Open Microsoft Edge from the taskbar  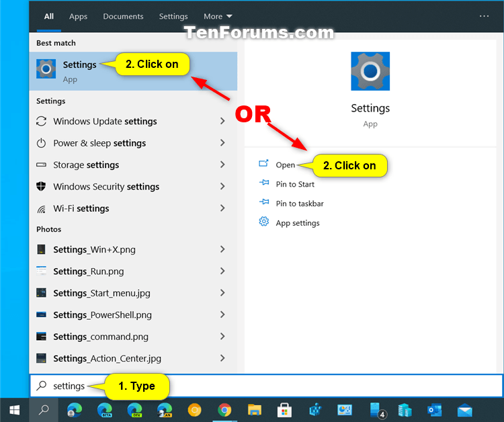tap(74, 410)
